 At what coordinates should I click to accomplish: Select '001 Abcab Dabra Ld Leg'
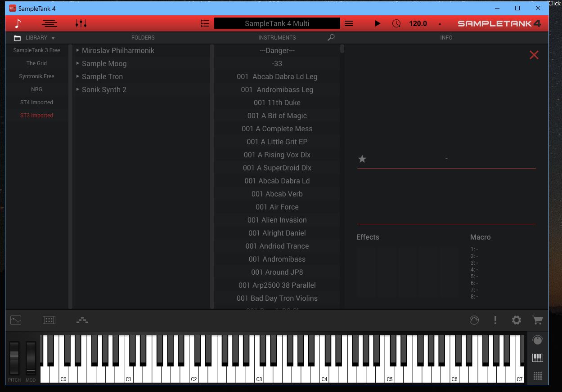[x=277, y=76]
